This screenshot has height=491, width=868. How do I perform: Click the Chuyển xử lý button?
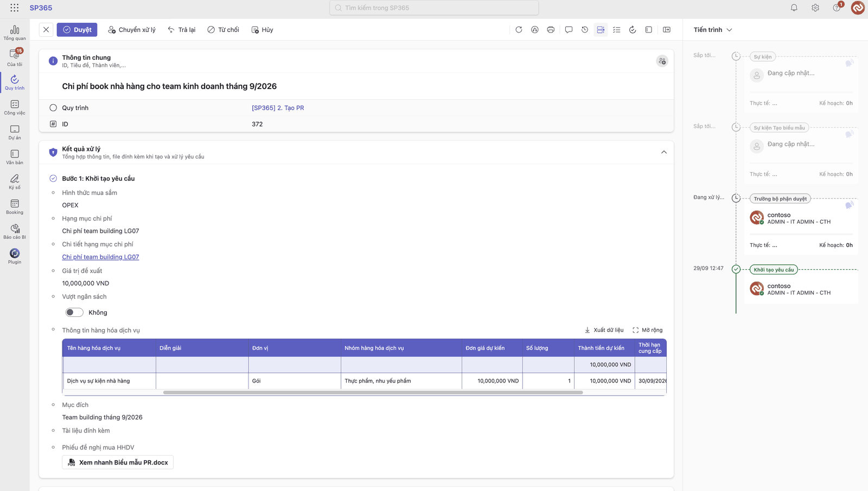pos(132,30)
